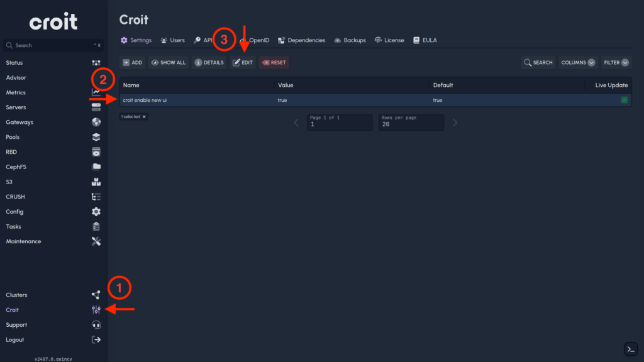Open the COLUMNS dropdown
The image size is (644, 362).
pos(577,62)
